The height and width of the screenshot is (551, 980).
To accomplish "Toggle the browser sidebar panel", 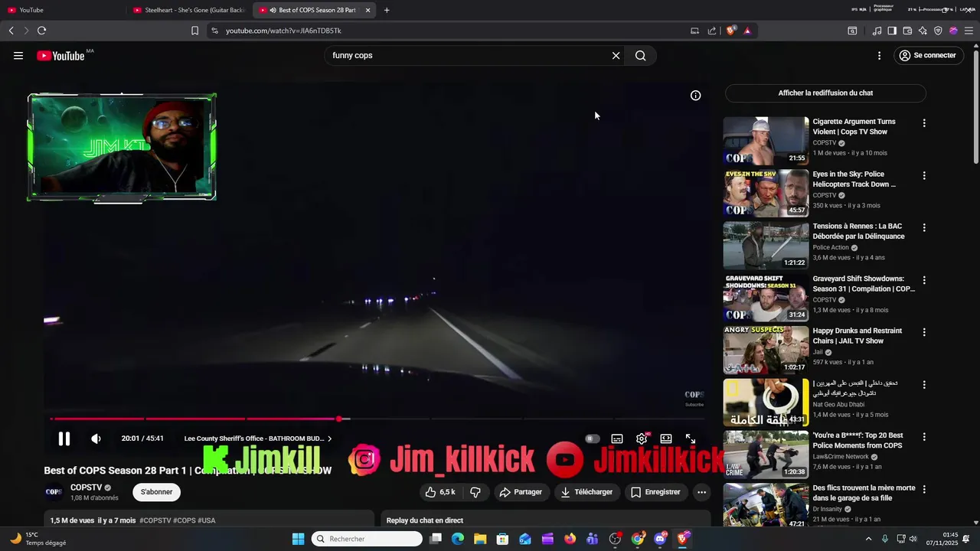I will pos(892,31).
